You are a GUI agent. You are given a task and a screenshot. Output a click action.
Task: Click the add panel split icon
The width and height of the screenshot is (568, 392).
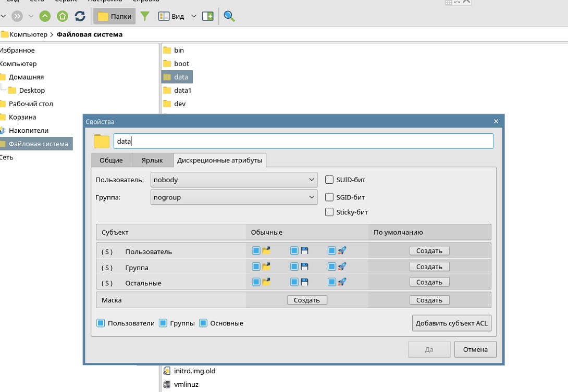point(208,16)
